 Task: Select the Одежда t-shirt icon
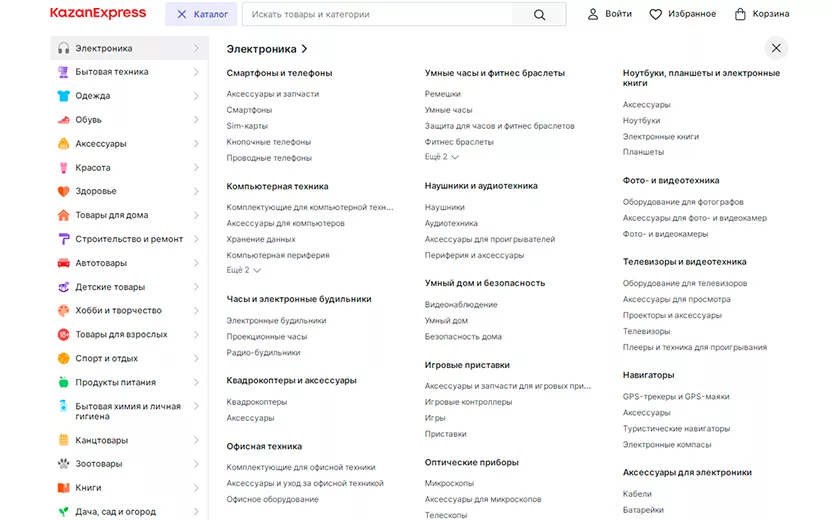pyautogui.click(x=64, y=96)
